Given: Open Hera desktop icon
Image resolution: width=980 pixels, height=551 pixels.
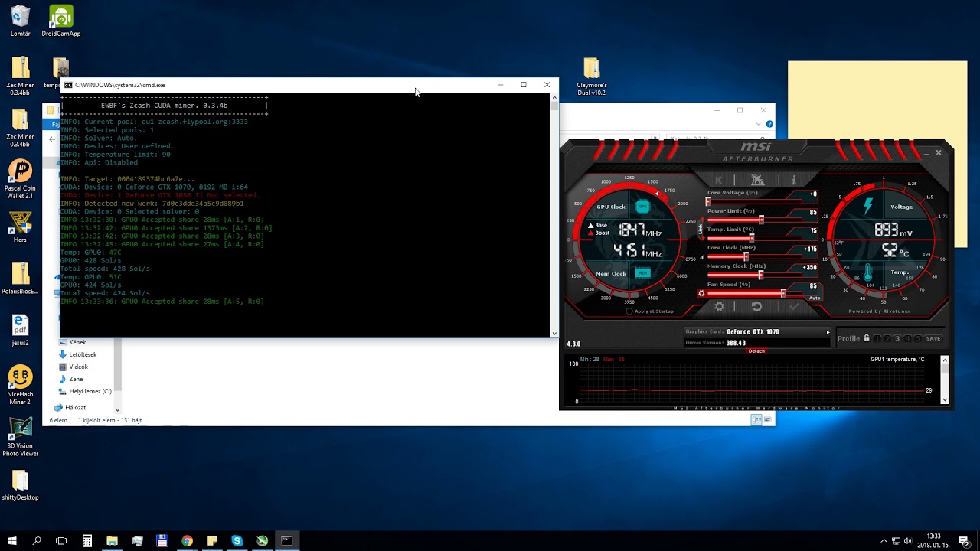Looking at the screenshot, I should point(21,227).
